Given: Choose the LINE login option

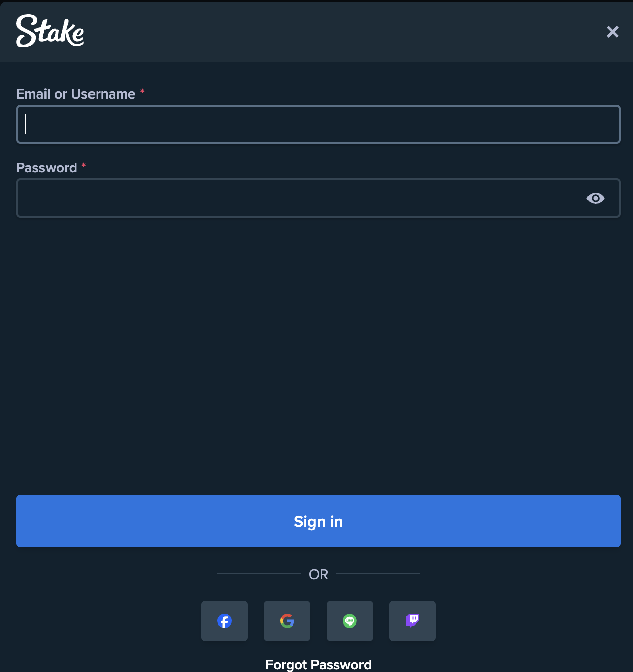Looking at the screenshot, I should (350, 621).
